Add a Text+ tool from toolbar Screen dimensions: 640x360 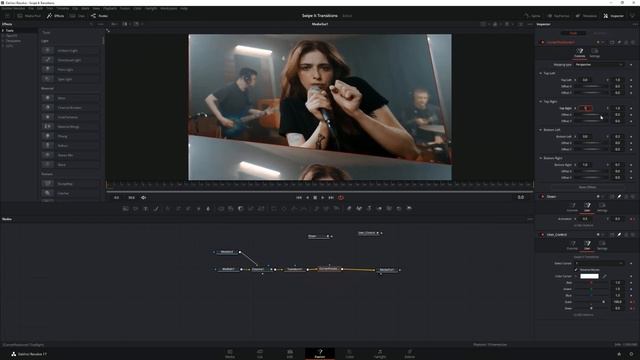click(x=146, y=209)
